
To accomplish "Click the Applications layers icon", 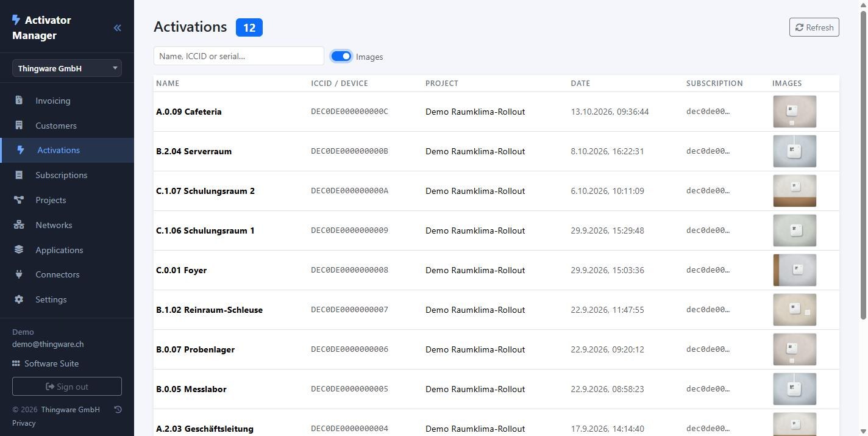I will click(19, 250).
